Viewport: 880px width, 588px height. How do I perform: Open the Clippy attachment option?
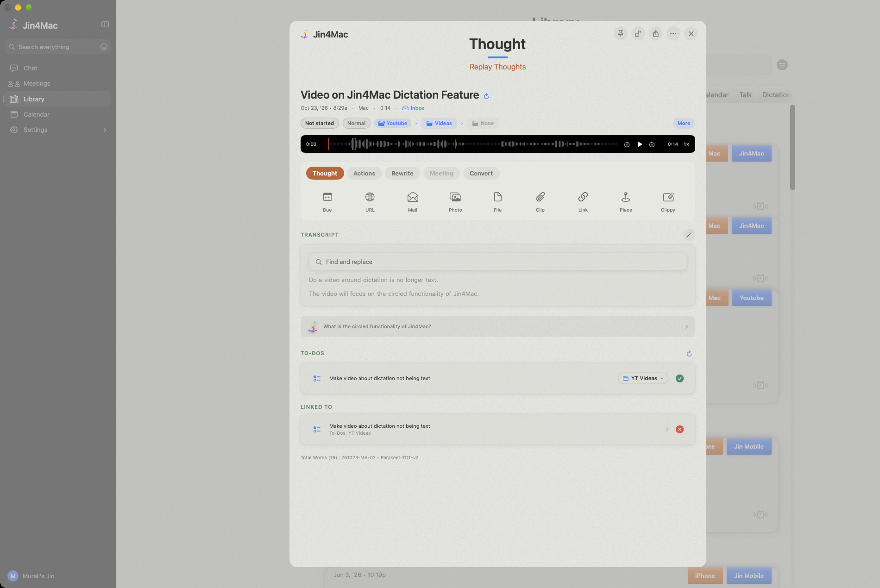668,202
